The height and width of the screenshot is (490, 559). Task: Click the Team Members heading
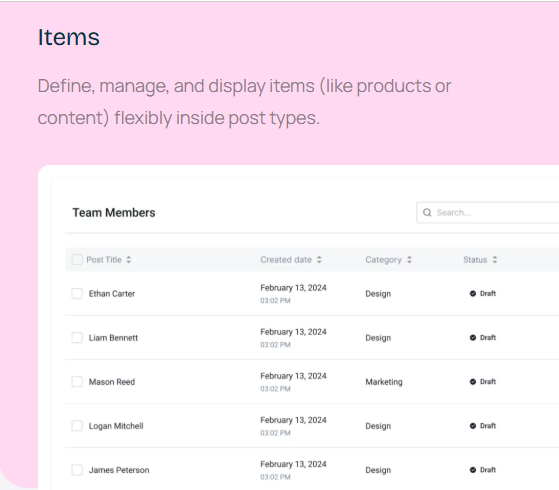tap(114, 213)
